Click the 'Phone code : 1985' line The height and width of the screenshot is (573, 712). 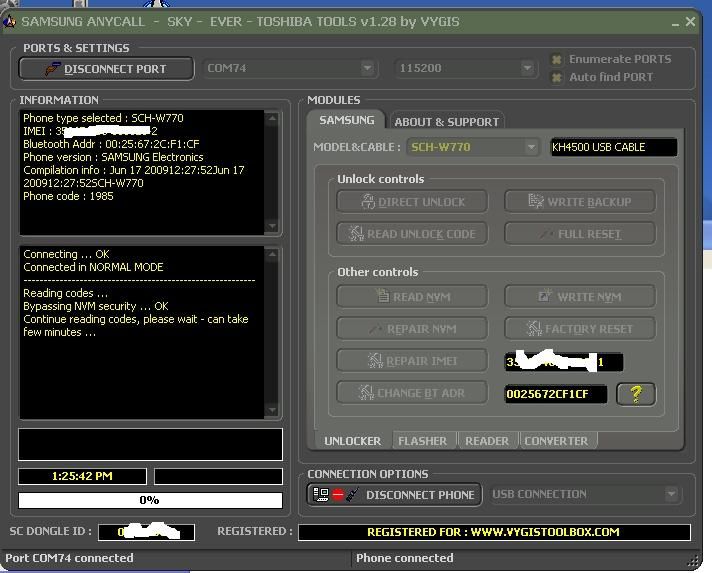(x=68, y=196)
